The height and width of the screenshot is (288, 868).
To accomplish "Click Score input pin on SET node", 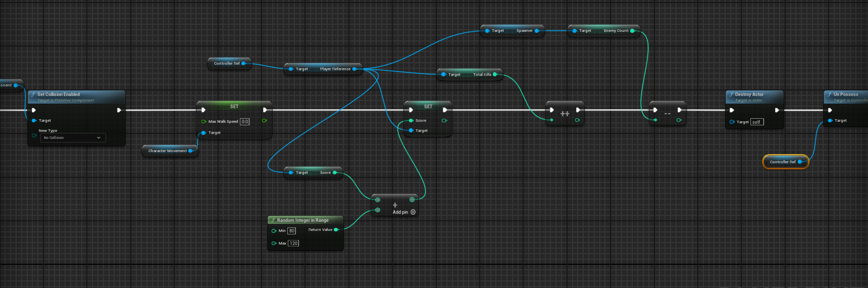I will click(411, 120).
